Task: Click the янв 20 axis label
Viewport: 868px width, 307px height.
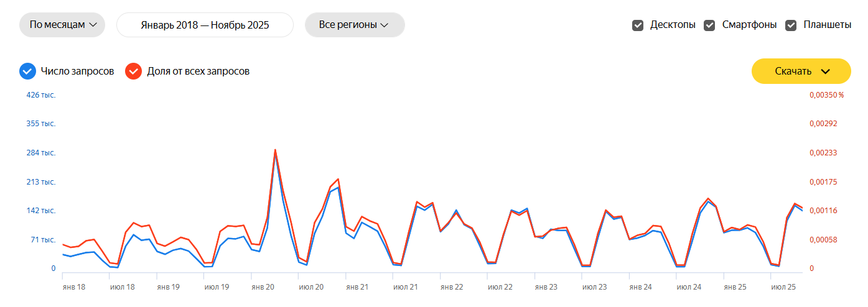Action: 263,287
